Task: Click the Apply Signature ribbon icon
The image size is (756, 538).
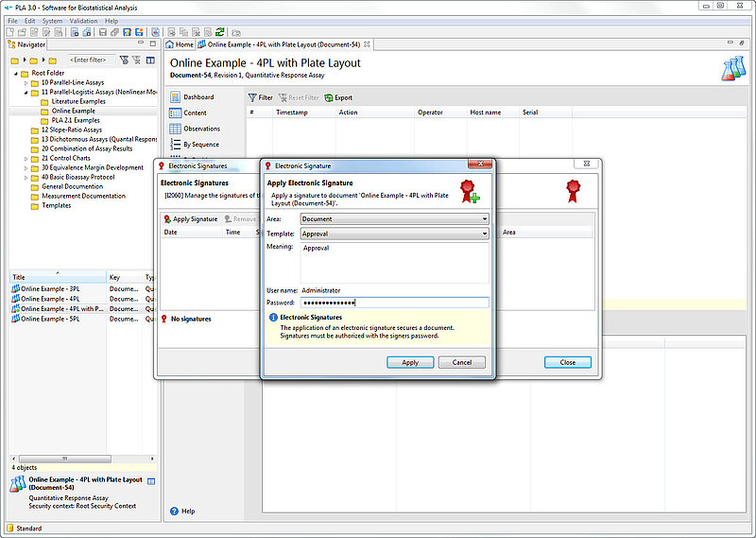Action: click(x=167, y=219)
